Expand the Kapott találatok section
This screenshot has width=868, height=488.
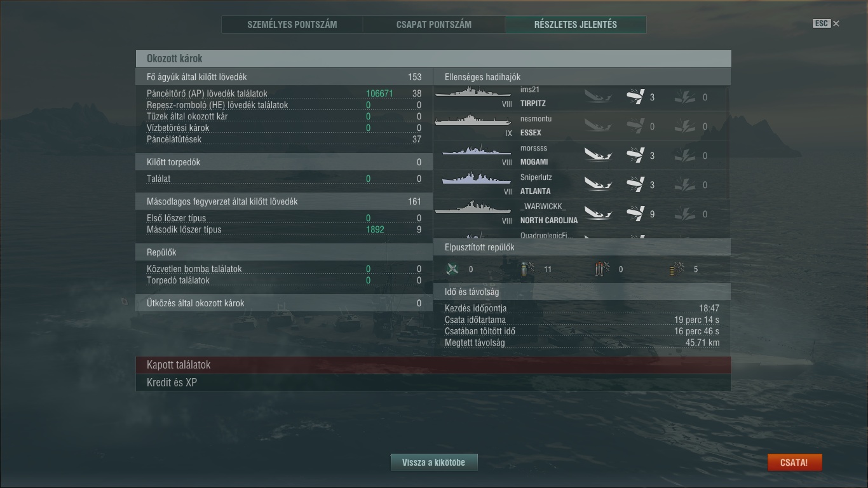(433, 365)
